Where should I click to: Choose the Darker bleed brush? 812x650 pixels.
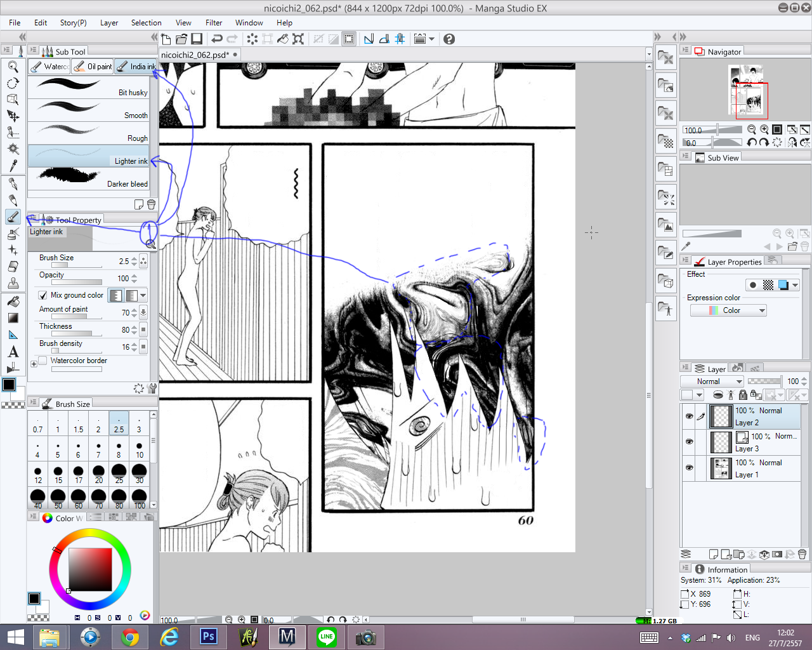point(89,178)
